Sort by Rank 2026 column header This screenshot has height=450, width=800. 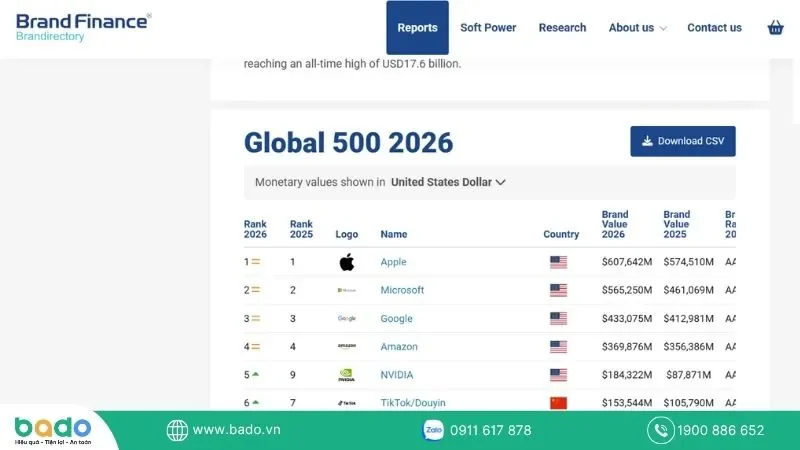[x=255, y=229]
